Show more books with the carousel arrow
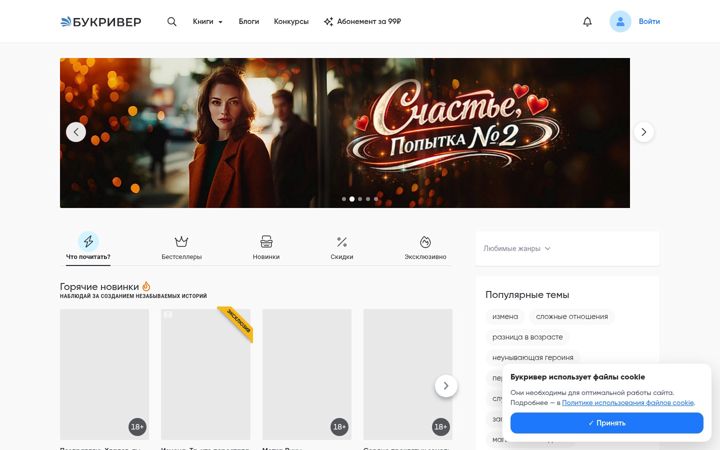 click(x=446, y=386)
